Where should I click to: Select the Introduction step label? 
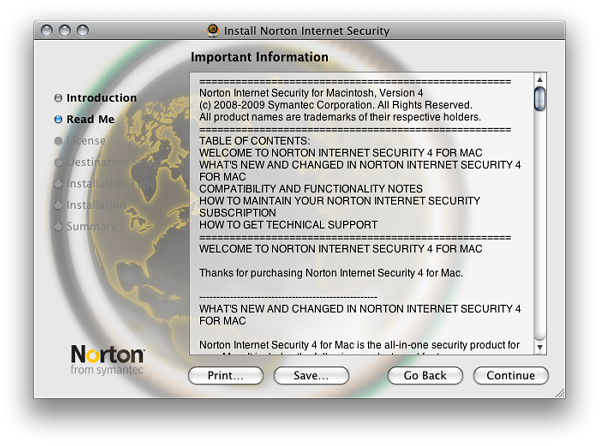click(101, 98)
